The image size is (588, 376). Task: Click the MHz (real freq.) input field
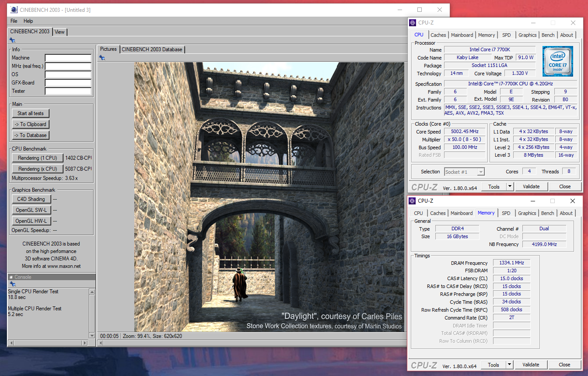68,66
